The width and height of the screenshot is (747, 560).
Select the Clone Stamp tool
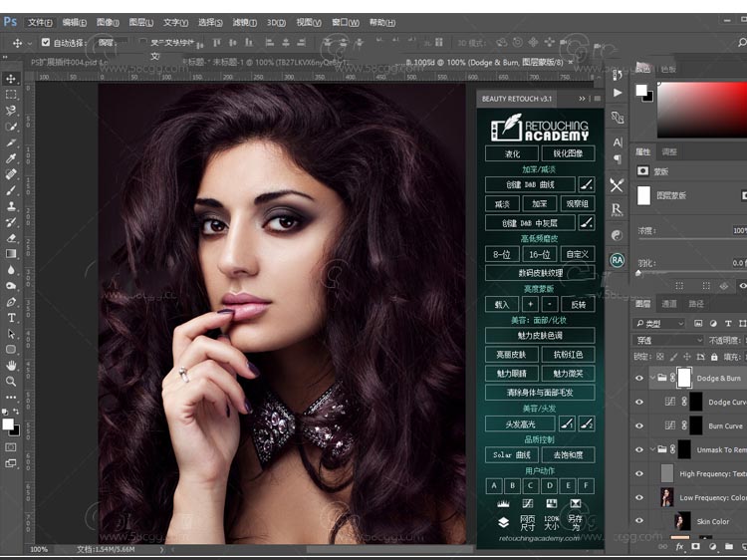[x=11, y=206]
